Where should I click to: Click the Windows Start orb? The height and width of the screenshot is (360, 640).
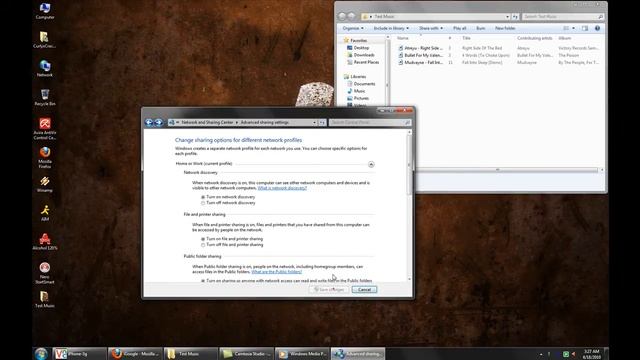click(x=41, y=353)
